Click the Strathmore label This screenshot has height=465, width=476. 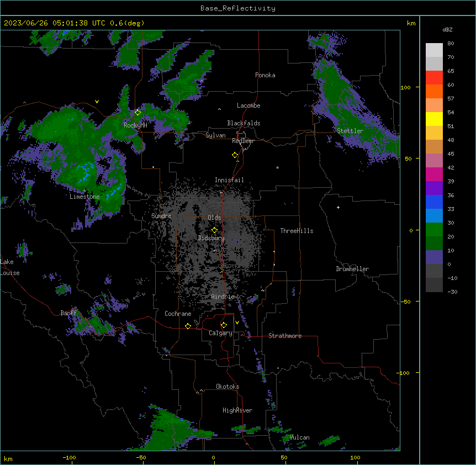[285, 336]
